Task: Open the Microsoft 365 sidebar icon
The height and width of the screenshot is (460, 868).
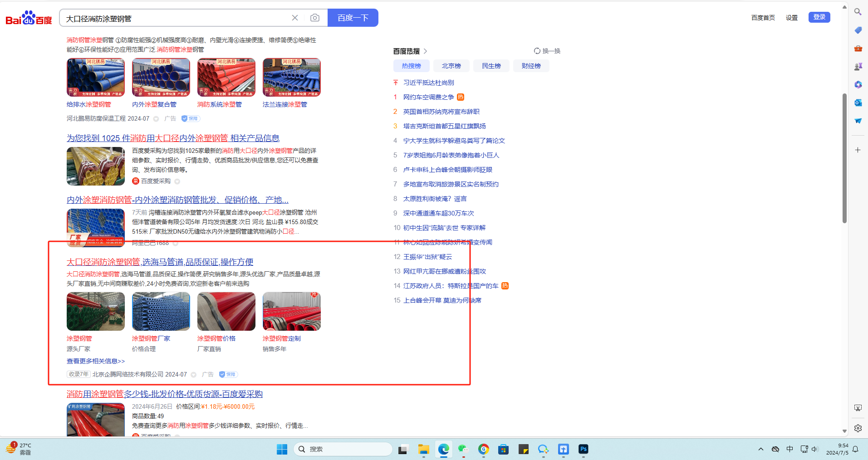Action: coord(858,84)
